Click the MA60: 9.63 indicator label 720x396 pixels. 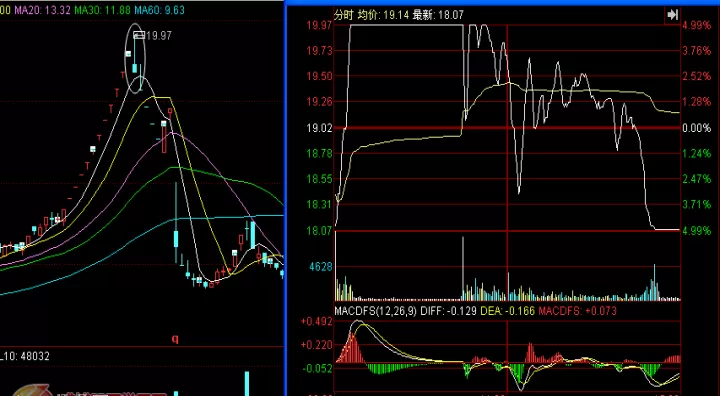tap(159, 10)
